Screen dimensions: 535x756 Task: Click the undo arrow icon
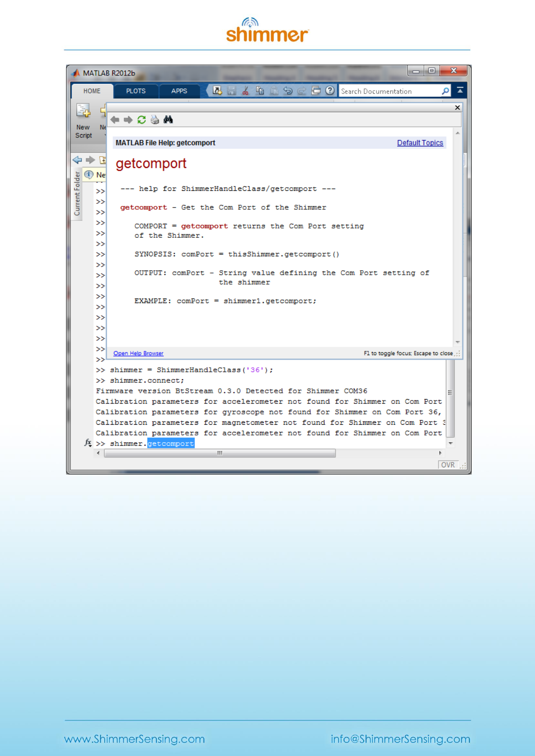[x=288, y=91]
